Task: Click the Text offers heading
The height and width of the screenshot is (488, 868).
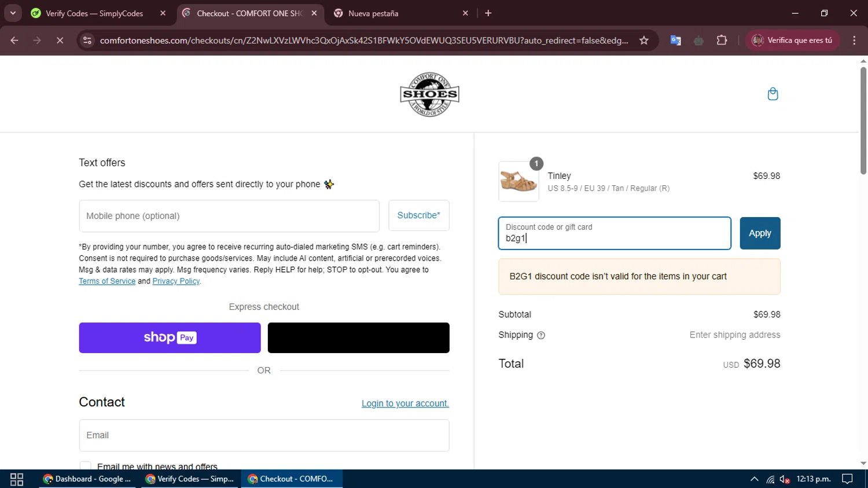Action: 102,163
